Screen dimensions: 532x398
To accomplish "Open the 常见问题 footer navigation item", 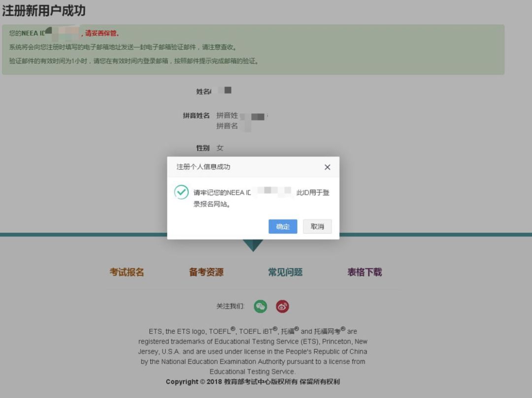I will tap(285, 272).
